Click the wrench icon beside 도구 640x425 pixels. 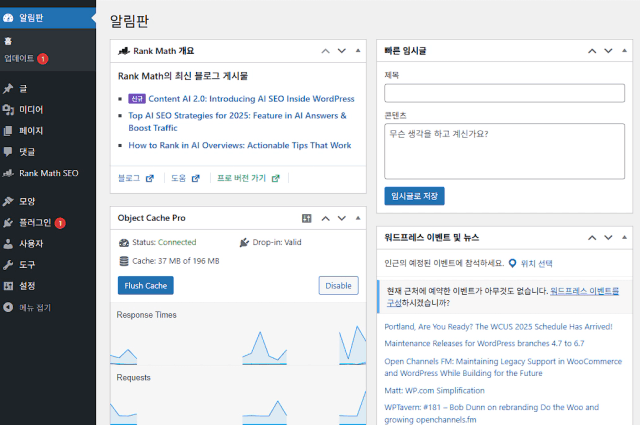8,265
